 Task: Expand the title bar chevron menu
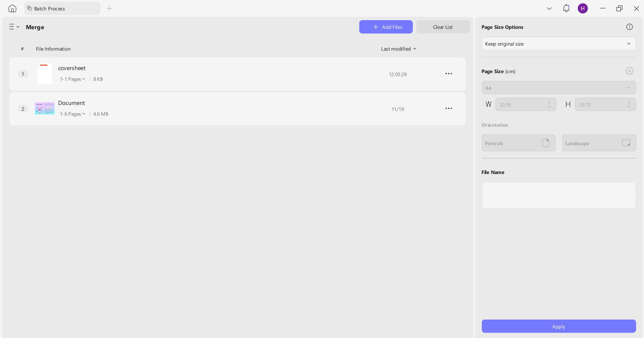(x=549, y=8)
